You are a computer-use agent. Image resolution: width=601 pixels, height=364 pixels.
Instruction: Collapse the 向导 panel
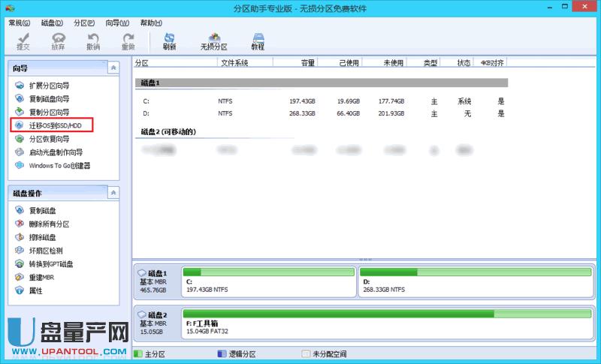113,68
